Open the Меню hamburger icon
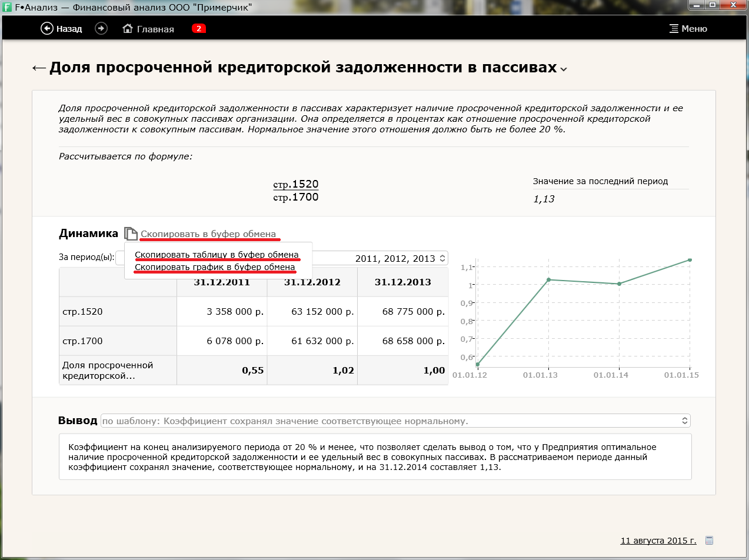This screenshot has height=560, width=749. (674, 29)
